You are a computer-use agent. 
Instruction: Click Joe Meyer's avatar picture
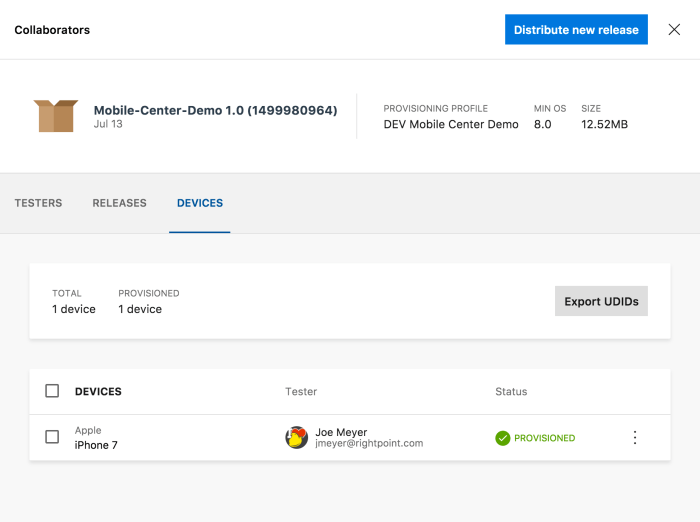pyautogui.click(x=297, y=438)
